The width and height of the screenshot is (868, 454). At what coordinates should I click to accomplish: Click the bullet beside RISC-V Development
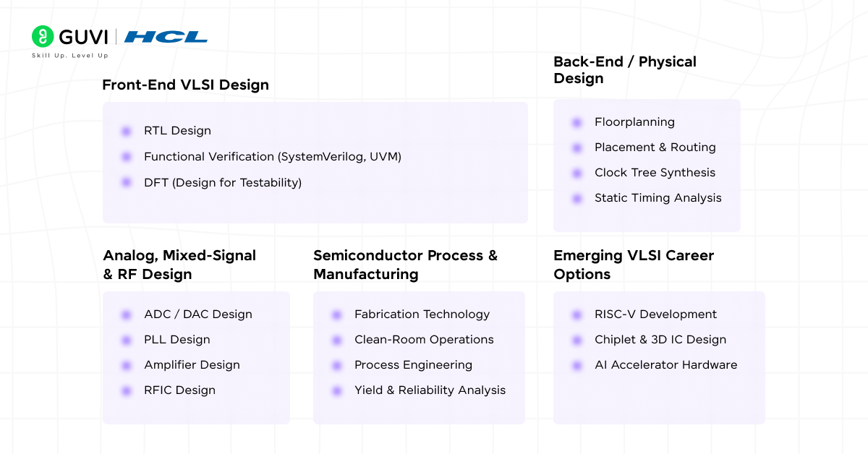pos(576,314)
